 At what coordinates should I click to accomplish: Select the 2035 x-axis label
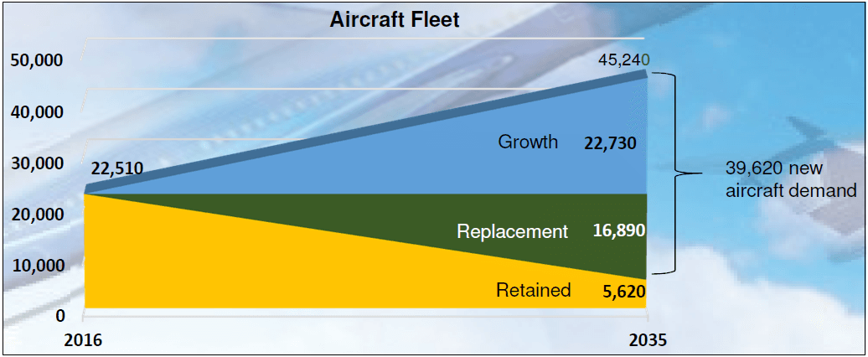646,341
